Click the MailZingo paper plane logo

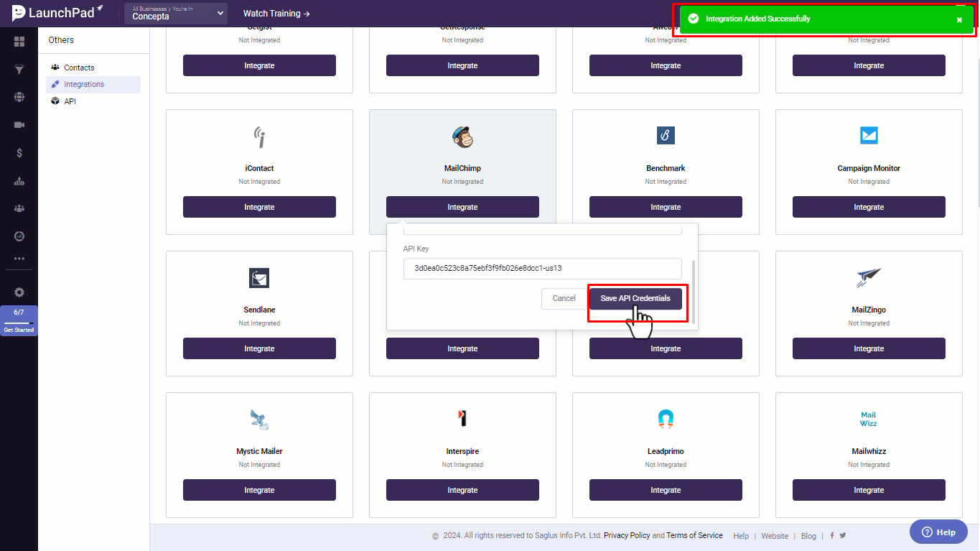(x=869, y=277)
